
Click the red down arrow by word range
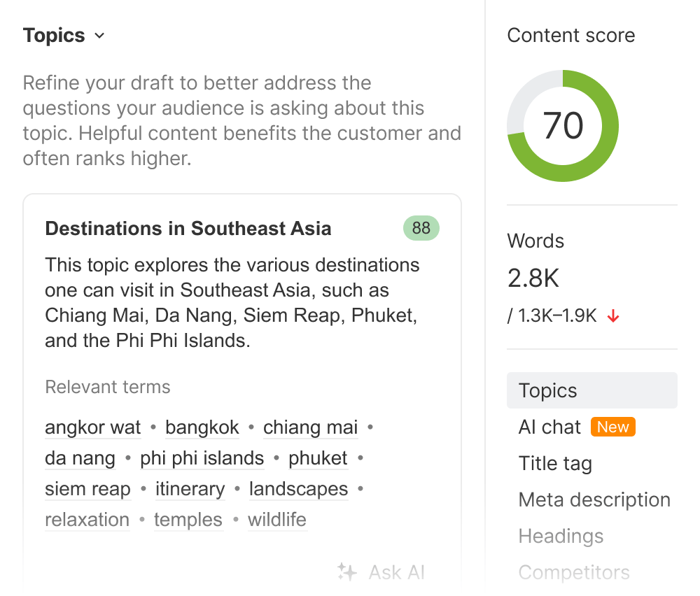(613, 316)
